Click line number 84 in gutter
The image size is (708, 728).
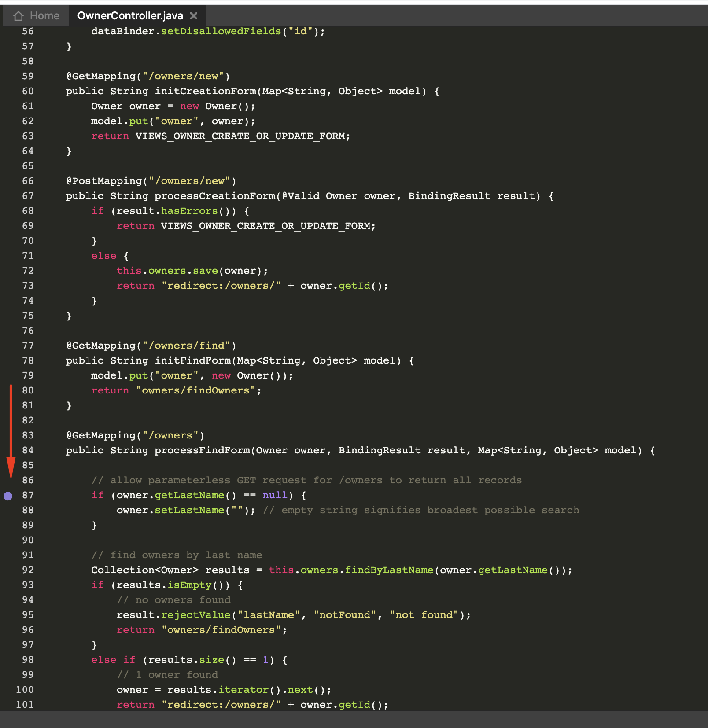pyautogui.click(x=28, y=450)
